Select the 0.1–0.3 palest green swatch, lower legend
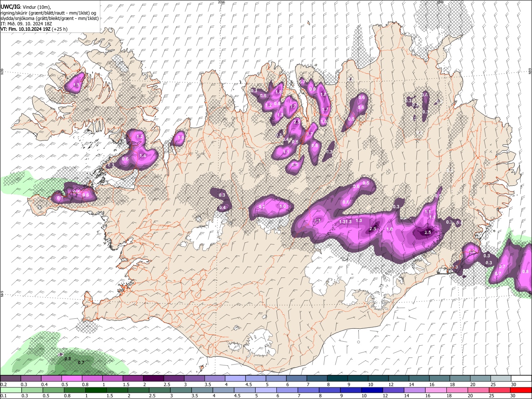The height and width of the screenshot is (399, 532). pyautogui.click(x=10, y=390)
